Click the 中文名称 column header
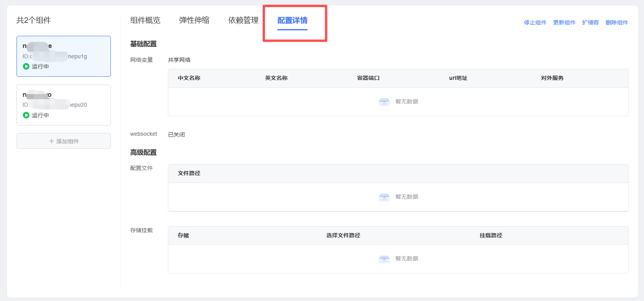Image resolution: width=644 pixels, height=301 pixels. coord(189,78)
